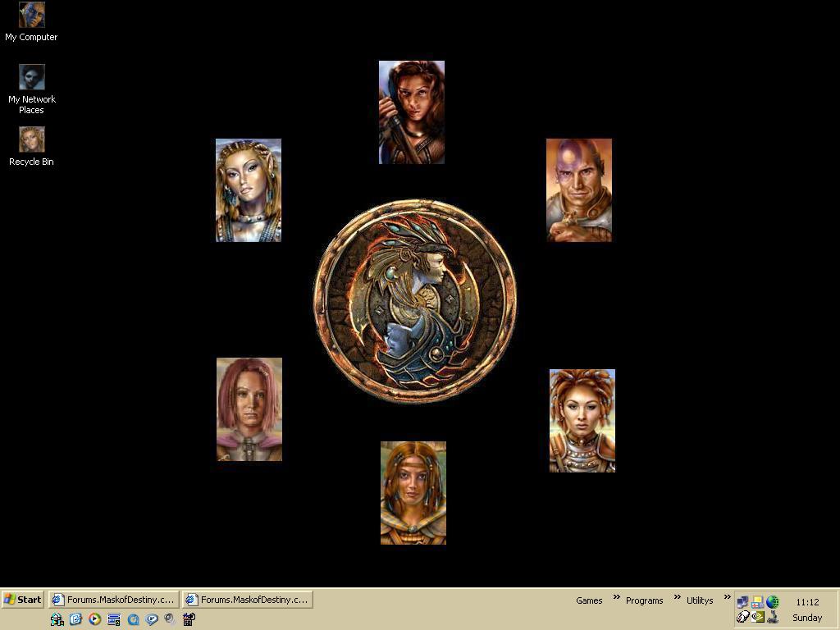Screen dimensions: 840x630
Task: Open the Utilitys toolbar label
Action: click(x=700, y=600)
